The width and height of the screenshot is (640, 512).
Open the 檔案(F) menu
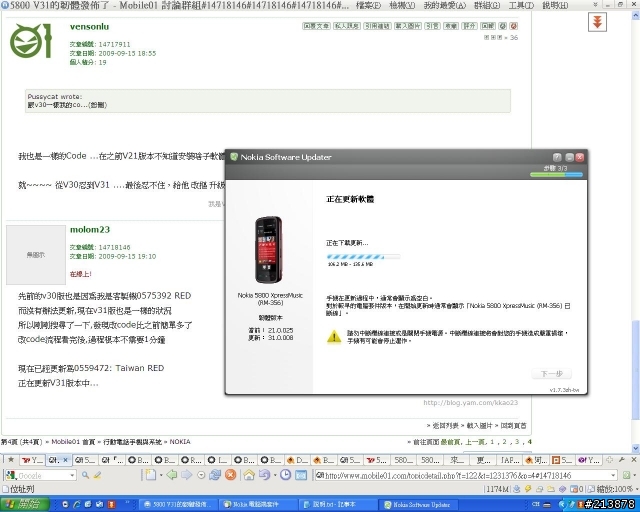(x=367, y=6)
